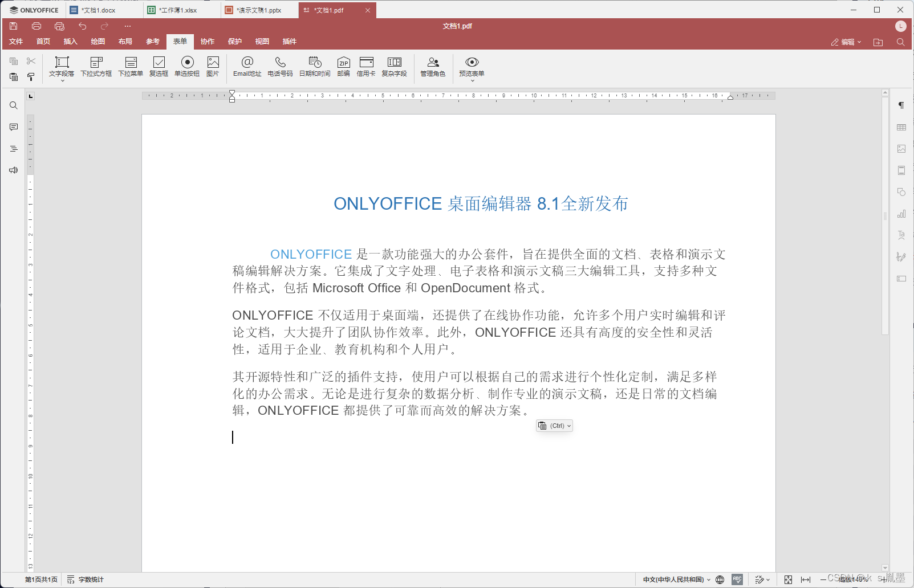Insert an Email地址 field

tap(247, 67)
